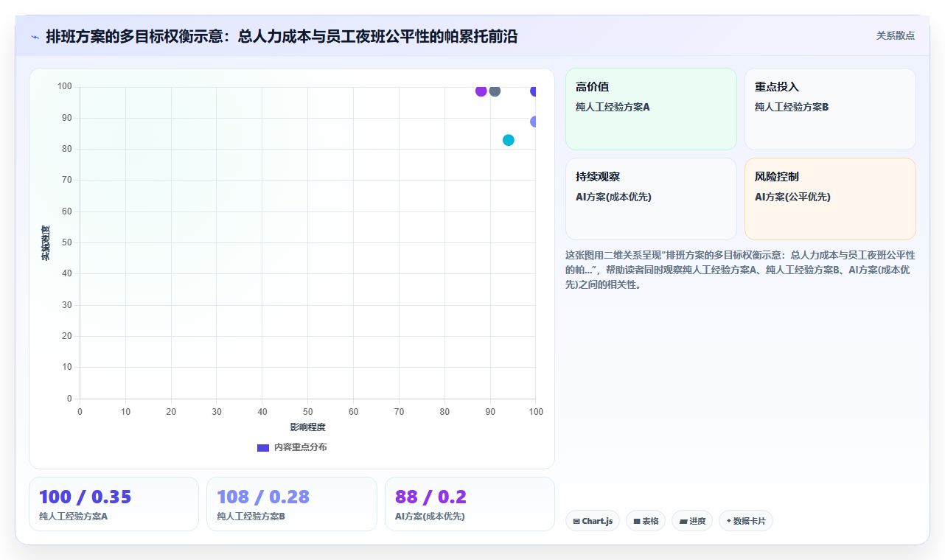This screenshot has width=945, height=560.
Task: Click the 数据卡片 tag chip
Action: [746, 521]
